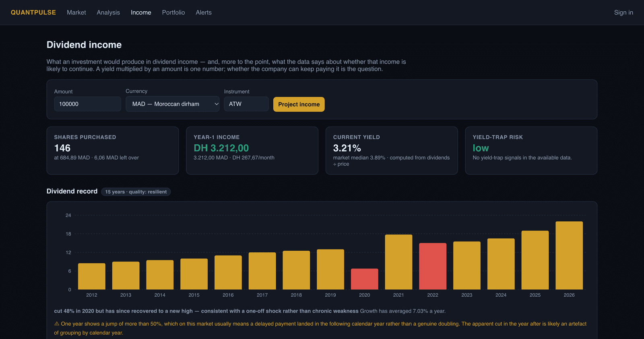644x339 pixels.
Task: Click the 2019 dividend bar
Action: 330,269
